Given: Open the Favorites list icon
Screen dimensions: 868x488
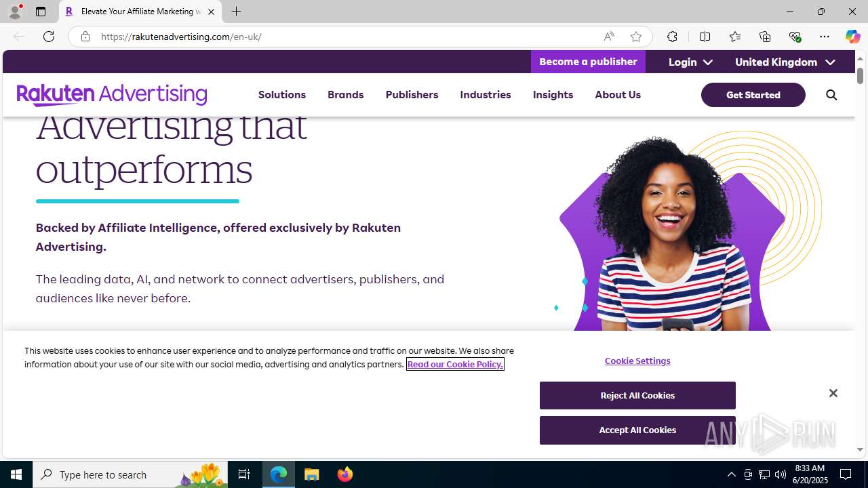Looking at the screenshot, I should 734,37.
